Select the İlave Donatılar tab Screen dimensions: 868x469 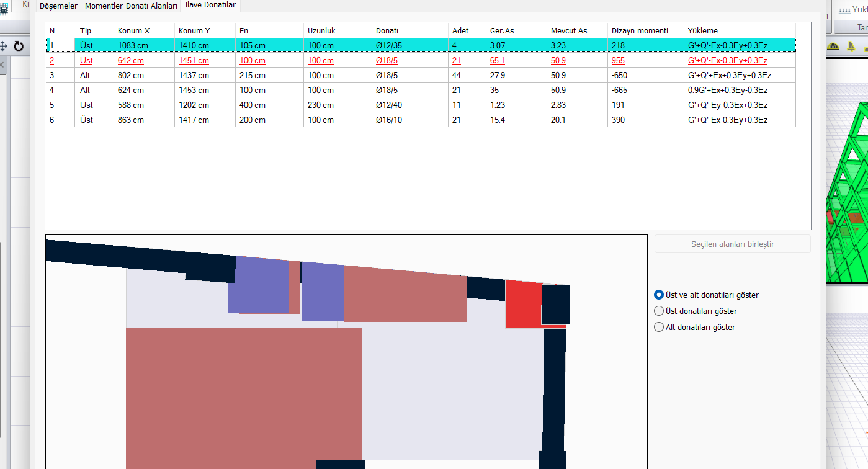pyautogui.click(x=210, y=5)
